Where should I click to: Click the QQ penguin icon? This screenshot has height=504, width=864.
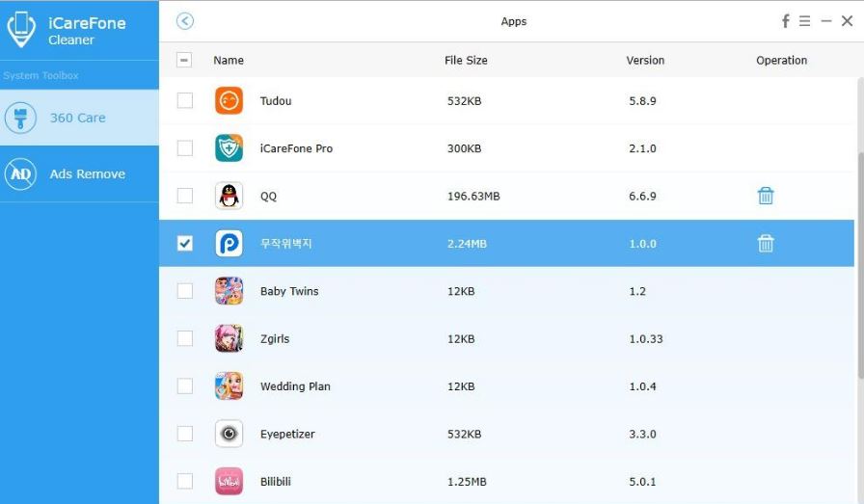coord(229,196)
